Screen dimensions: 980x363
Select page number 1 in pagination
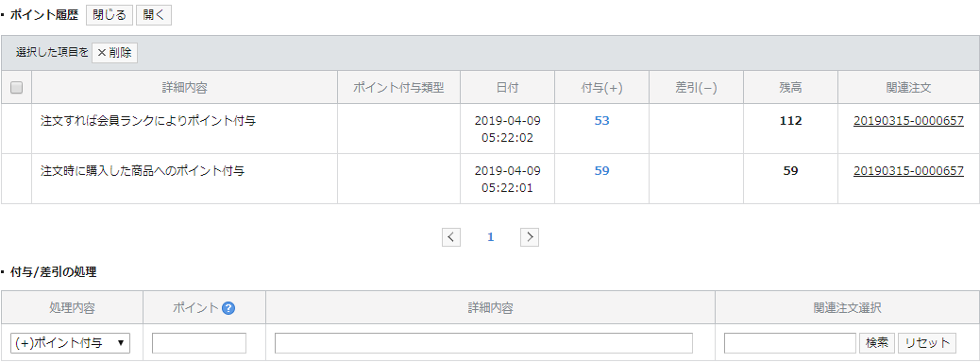point(491,237)
